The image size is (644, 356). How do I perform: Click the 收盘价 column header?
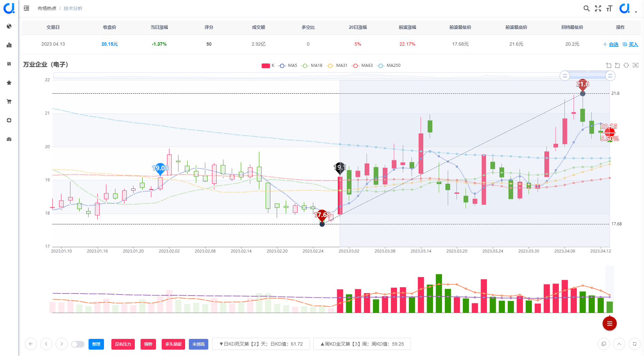[x=110, y=27]
